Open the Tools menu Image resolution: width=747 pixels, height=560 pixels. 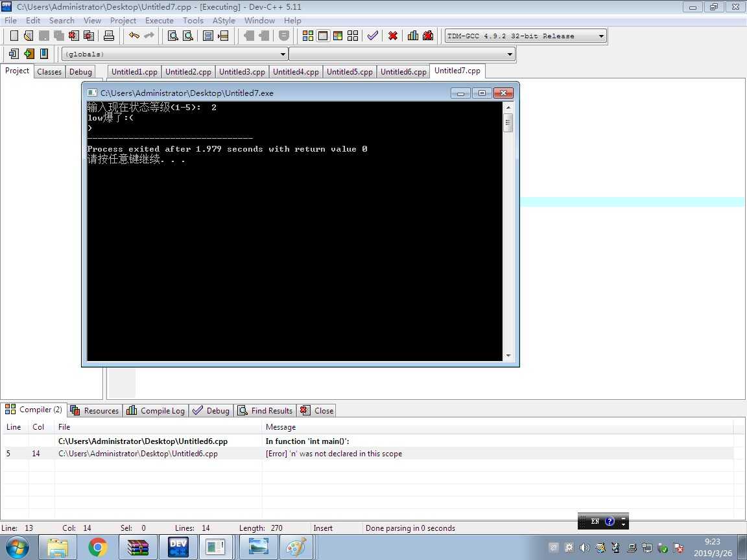(x=193, y=21)
